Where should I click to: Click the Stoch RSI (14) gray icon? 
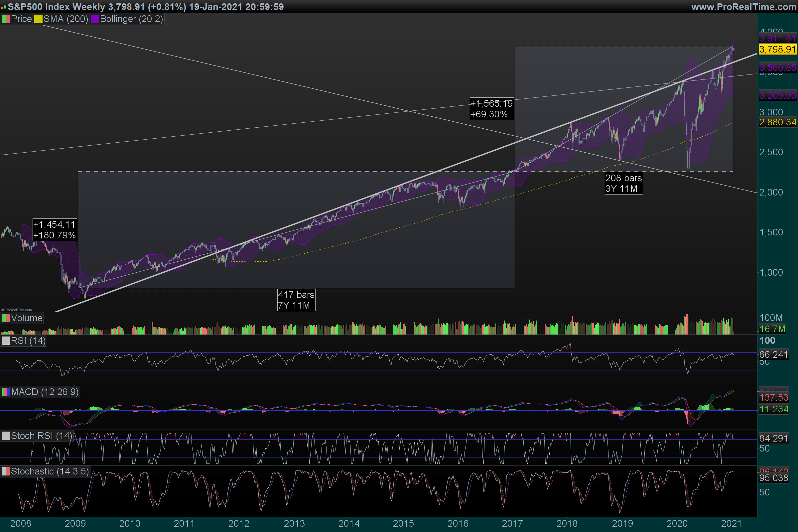(6, 436)
